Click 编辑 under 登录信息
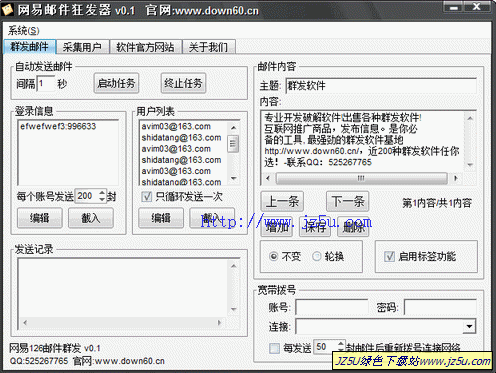 40,218
